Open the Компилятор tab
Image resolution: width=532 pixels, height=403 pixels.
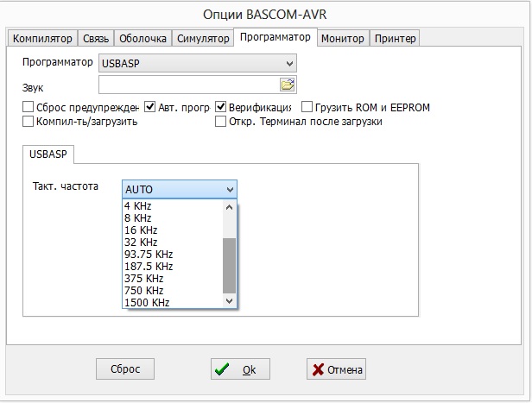tap(42, 38)
